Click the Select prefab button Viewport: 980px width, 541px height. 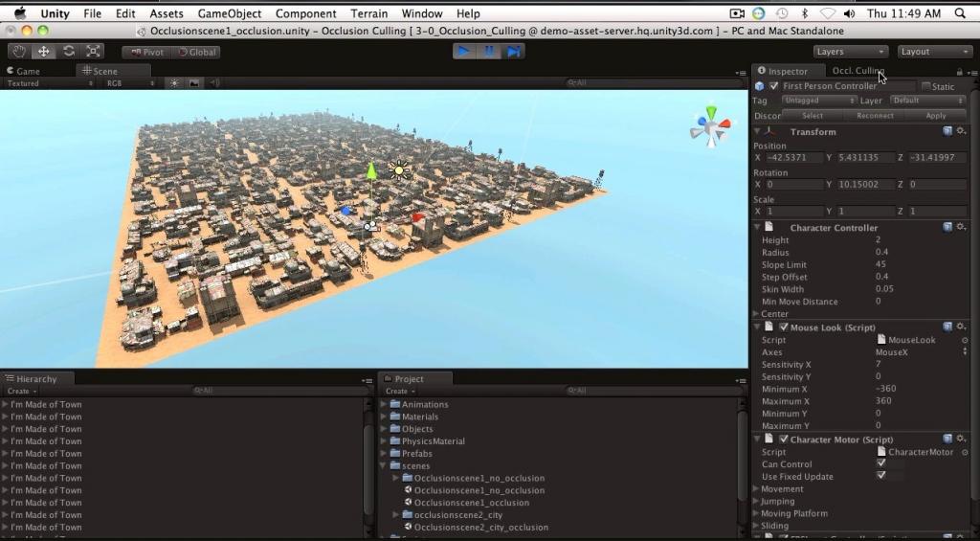(812, 116)
